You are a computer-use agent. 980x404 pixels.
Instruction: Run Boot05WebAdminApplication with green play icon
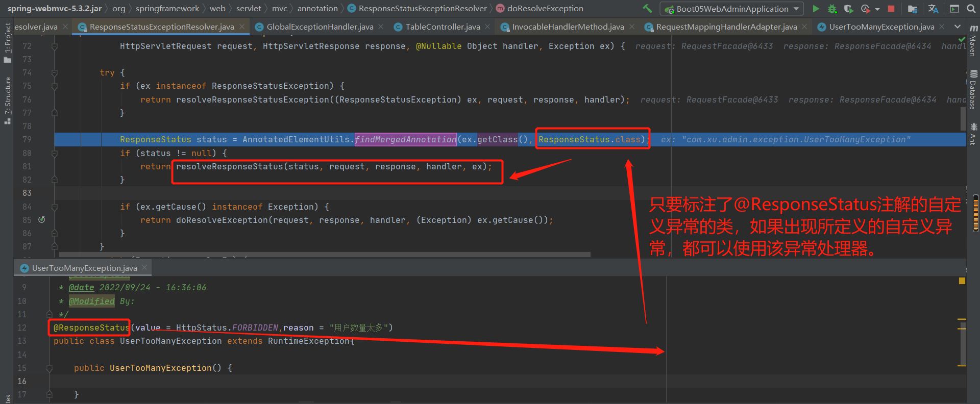816,9
